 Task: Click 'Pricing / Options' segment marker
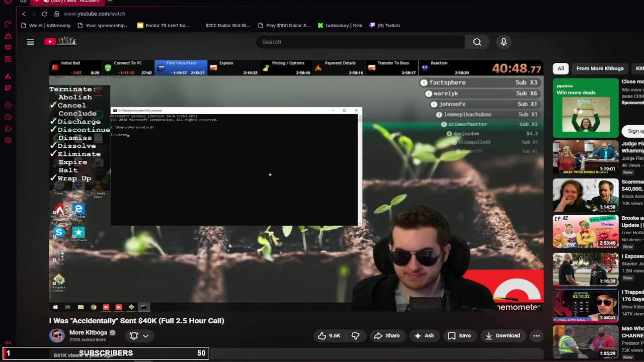click(286, 67)
